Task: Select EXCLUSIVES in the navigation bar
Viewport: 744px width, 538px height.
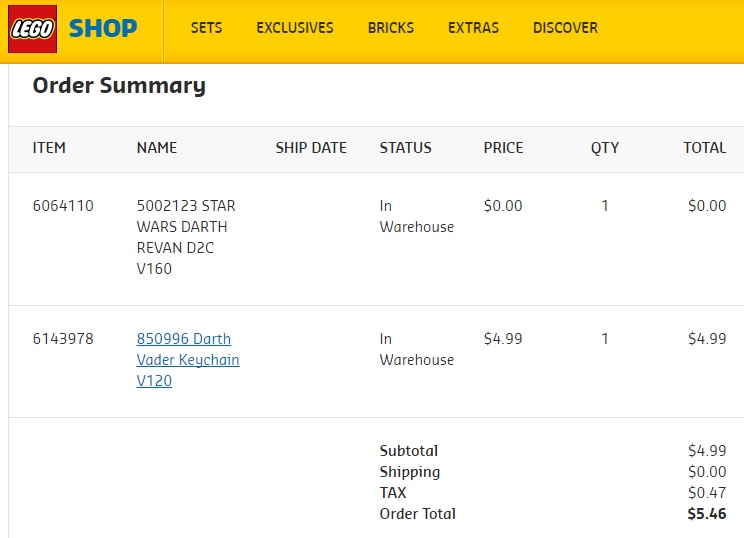Action: tap(295, 28)
